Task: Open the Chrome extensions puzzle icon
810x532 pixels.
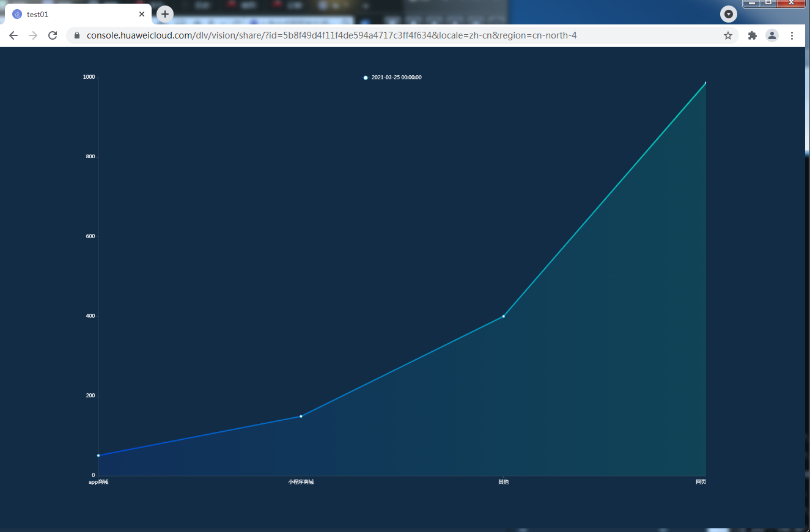Action: click(x=753, y=35)
